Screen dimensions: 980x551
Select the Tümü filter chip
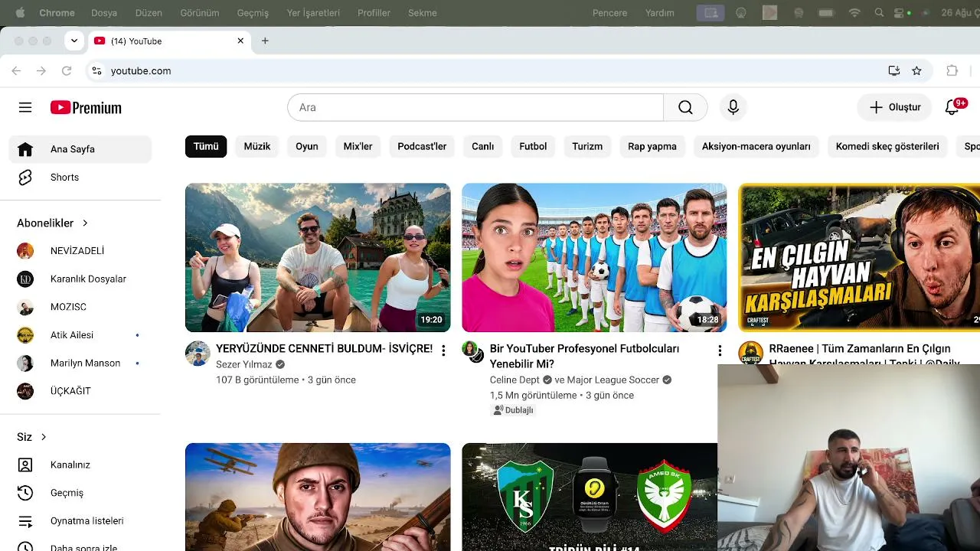206,146
